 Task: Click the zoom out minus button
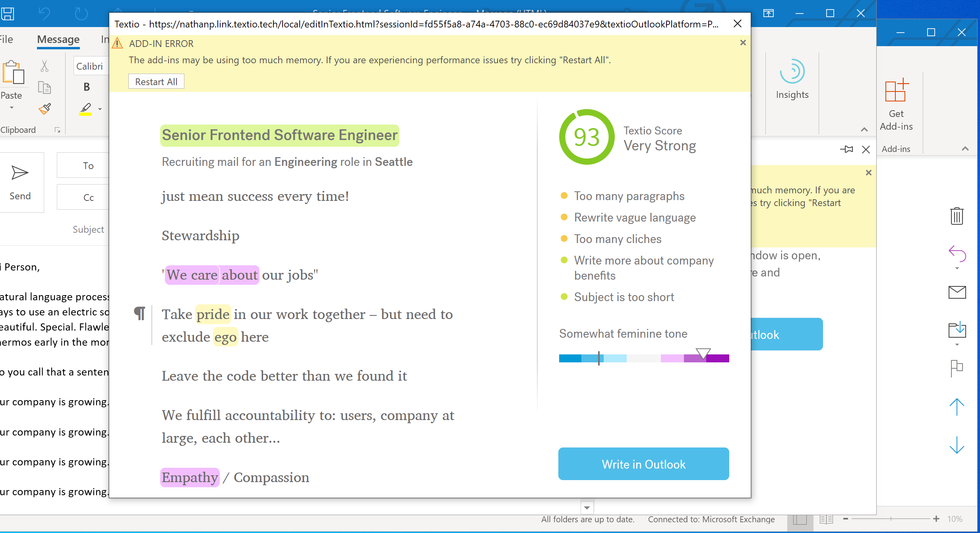846,519
